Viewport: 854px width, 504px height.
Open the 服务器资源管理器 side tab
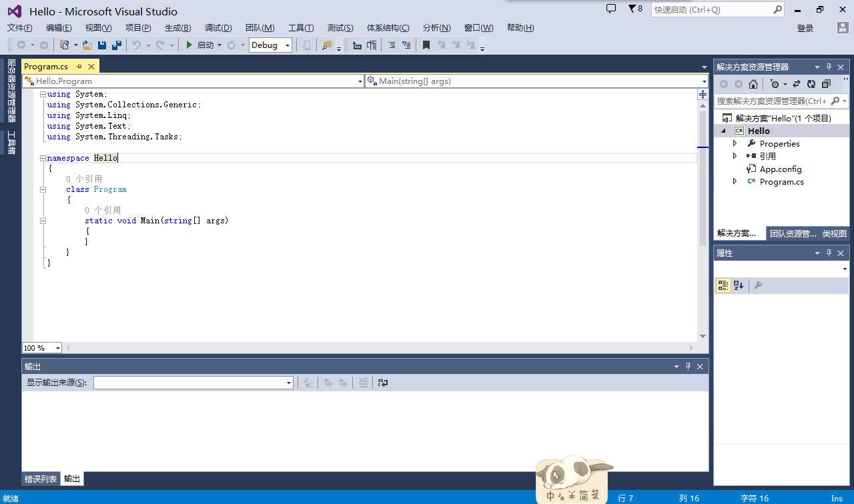click(x=11, y=91)
